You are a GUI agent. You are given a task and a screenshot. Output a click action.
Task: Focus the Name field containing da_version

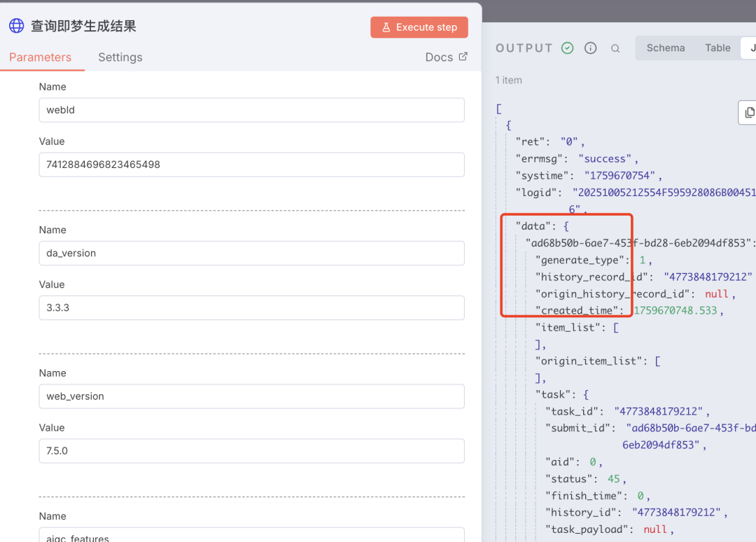tap(251, 253)
